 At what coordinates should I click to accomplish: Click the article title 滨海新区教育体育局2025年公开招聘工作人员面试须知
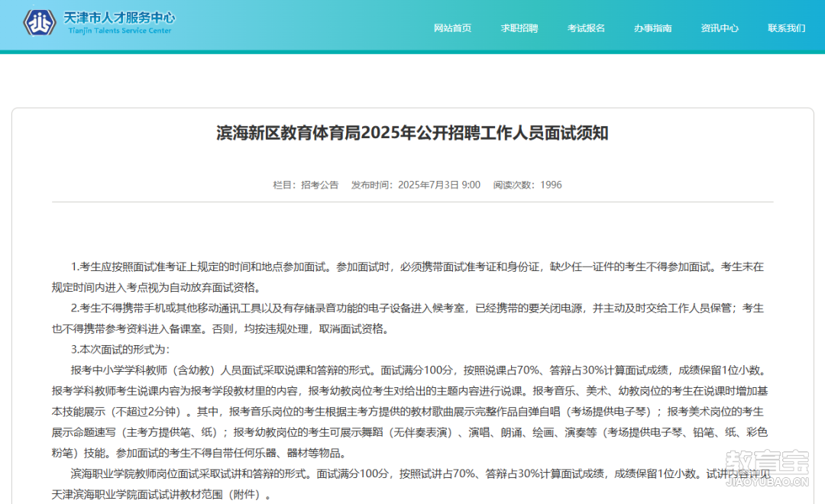click(x=412, y=133)
